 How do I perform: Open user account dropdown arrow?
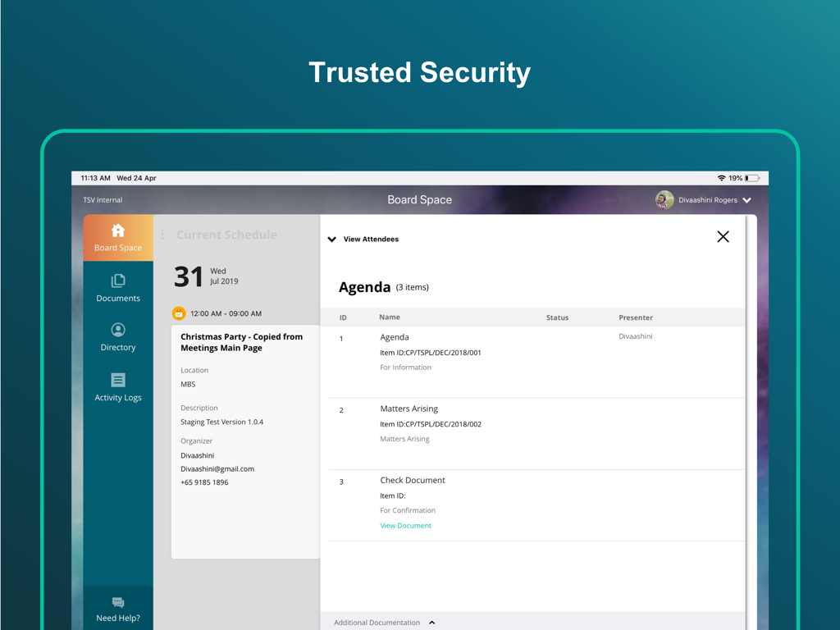point(747,200)
